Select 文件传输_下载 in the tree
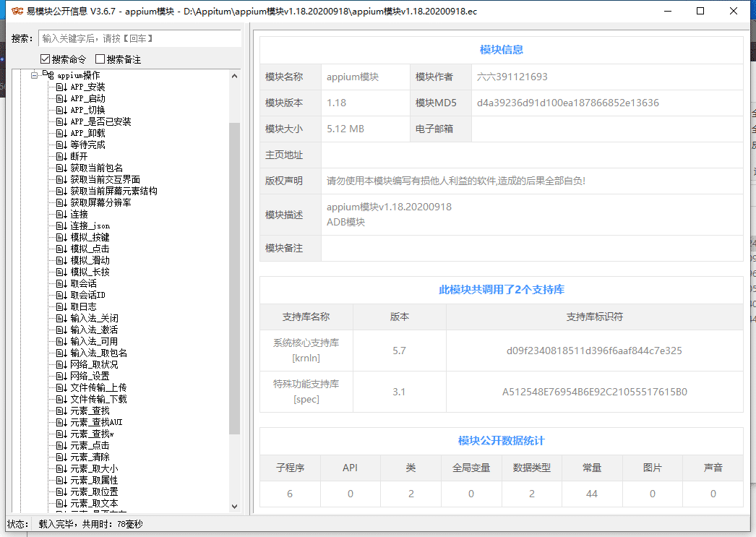 pyautogui.click(x=99, y=399)
